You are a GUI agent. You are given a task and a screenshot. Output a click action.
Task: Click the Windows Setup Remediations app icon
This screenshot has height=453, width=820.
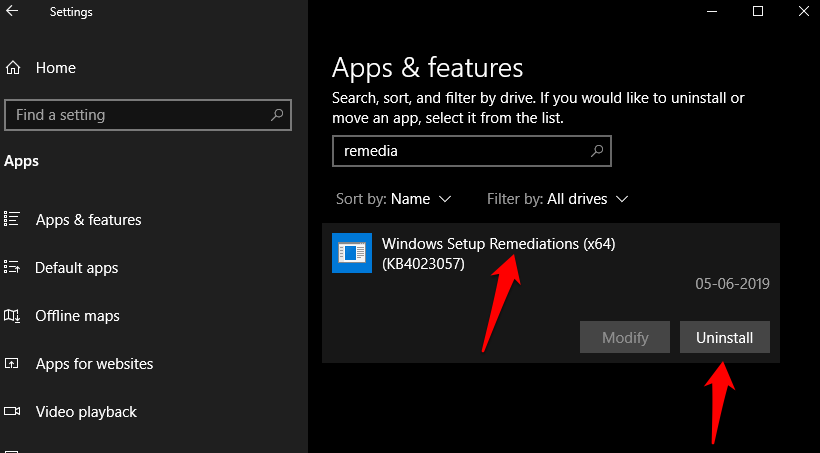[351, 253]
